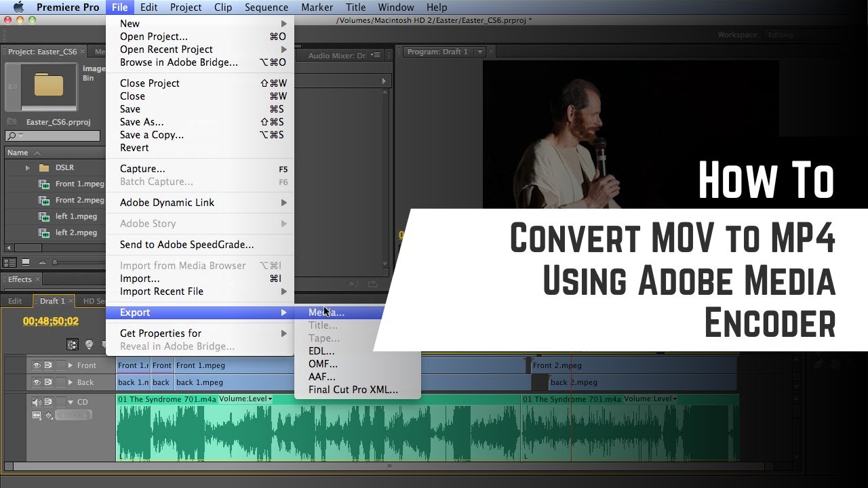
Task: Click the Add Marker icon in the timeline
Action: (x=89, y=344)
